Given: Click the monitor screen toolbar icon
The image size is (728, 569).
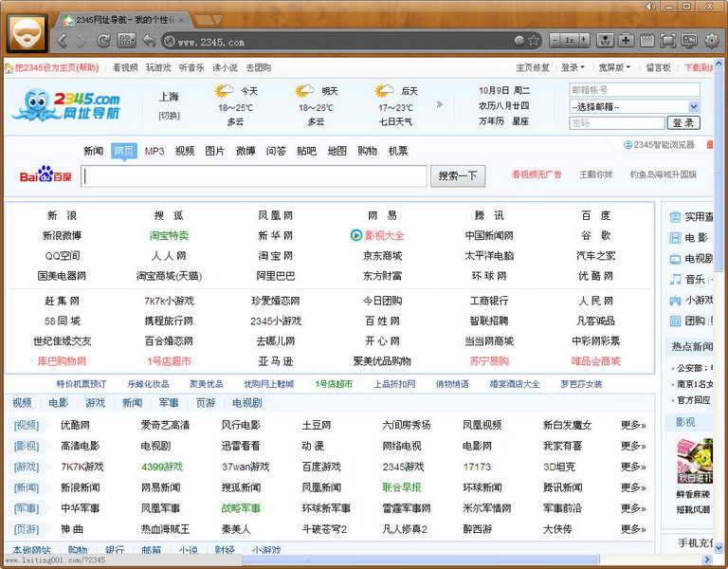Looking at the screenshot, I should (x=689, y=41).
